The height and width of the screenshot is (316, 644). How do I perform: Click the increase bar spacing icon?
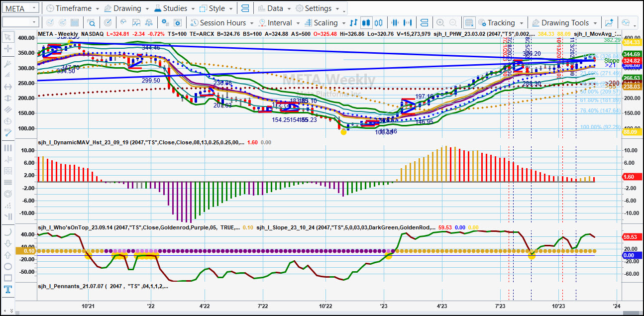(409, 23)
